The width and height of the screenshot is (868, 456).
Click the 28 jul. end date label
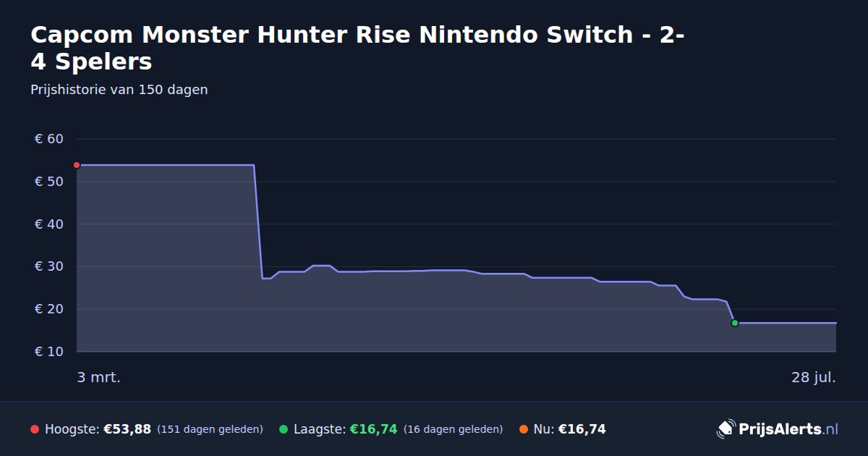814,377
